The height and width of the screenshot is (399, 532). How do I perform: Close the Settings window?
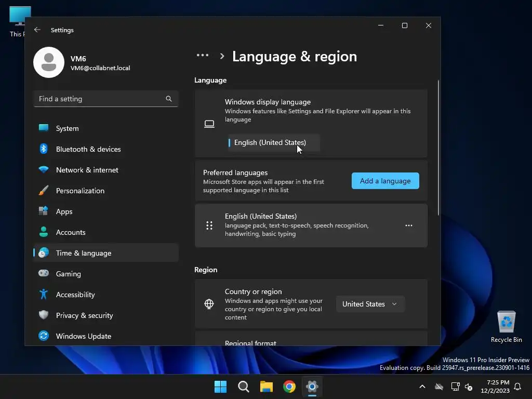tap(429, 25)
